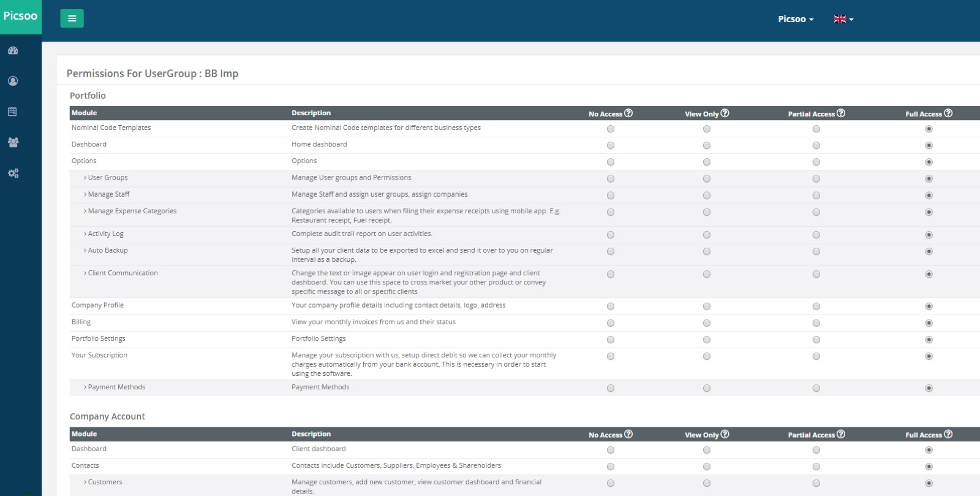Viewport: 980px width, 496px height.
Task: Open the language dropdown caret beside the flag
Action: coord(851,20)
